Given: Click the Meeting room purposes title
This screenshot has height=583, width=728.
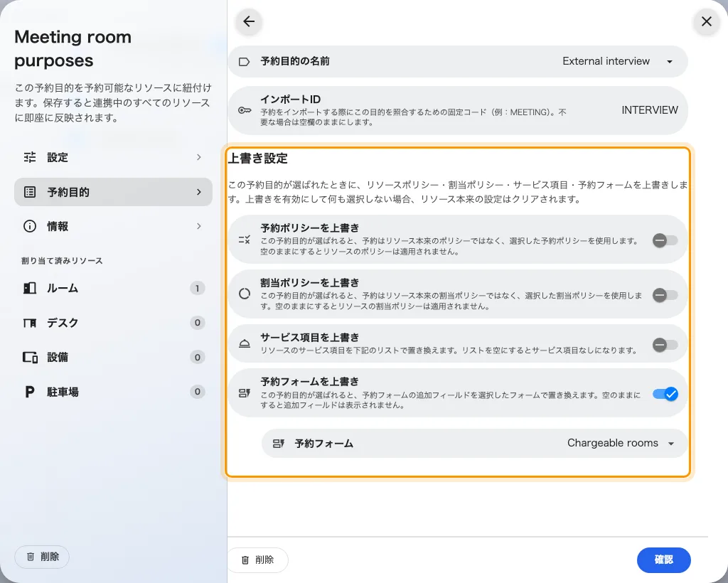Looking at the screenshot, I should (73, 49).
